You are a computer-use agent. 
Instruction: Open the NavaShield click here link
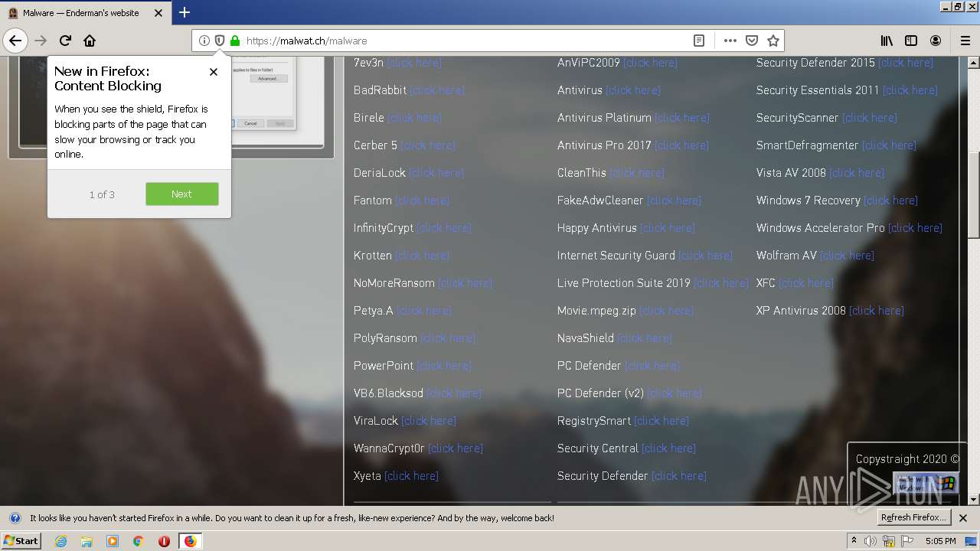click(645, 338)
